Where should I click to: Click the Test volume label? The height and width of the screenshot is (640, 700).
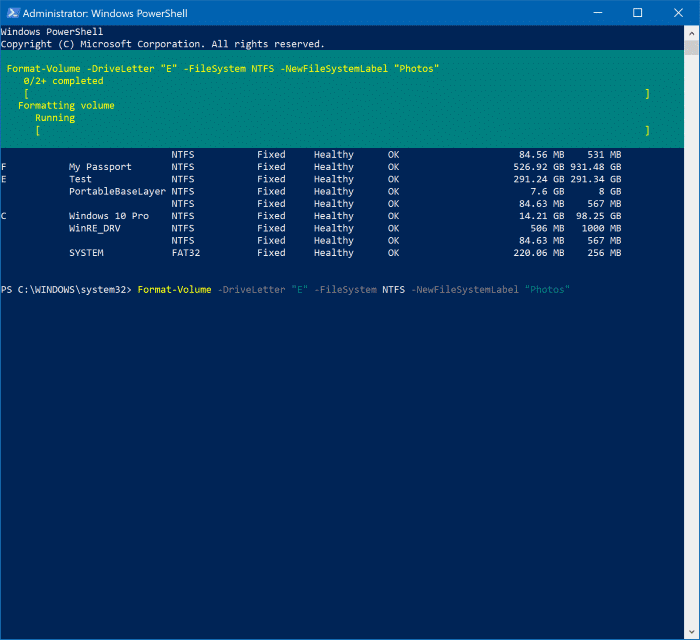point(80,179)
